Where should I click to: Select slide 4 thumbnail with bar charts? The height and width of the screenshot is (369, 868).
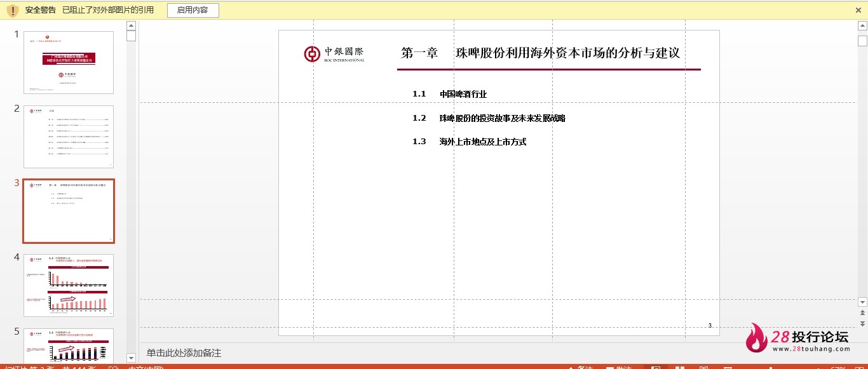[x=69, y=285]
